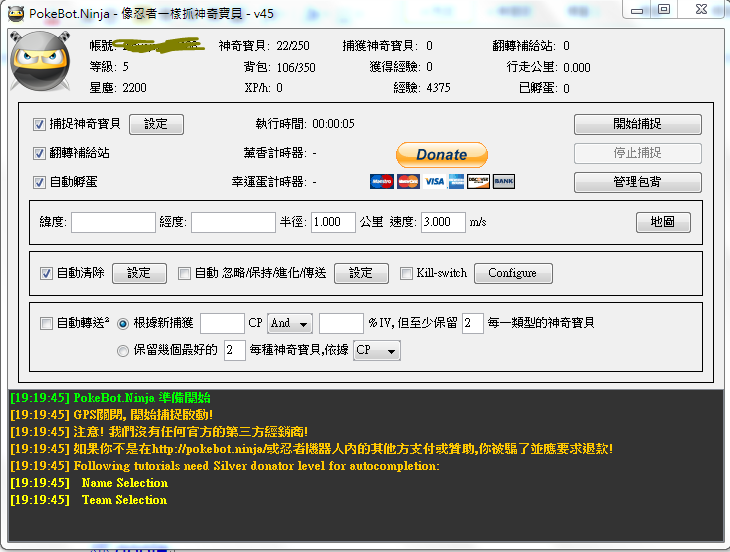This screenshot has height=552, width=730.
Task: Click 設定 button next to 自動清除
Action: (139, 273)
